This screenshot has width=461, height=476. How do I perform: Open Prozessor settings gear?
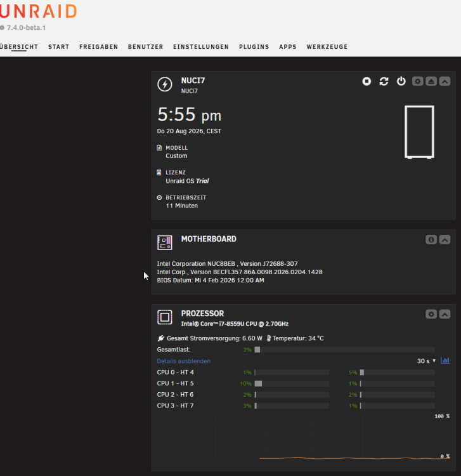point(431,314)
